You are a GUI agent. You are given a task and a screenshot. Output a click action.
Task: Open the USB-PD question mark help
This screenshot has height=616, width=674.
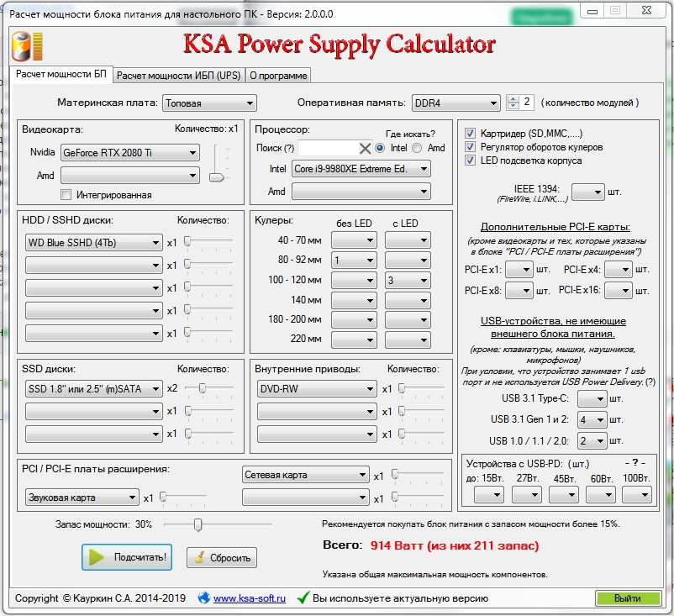635,463
